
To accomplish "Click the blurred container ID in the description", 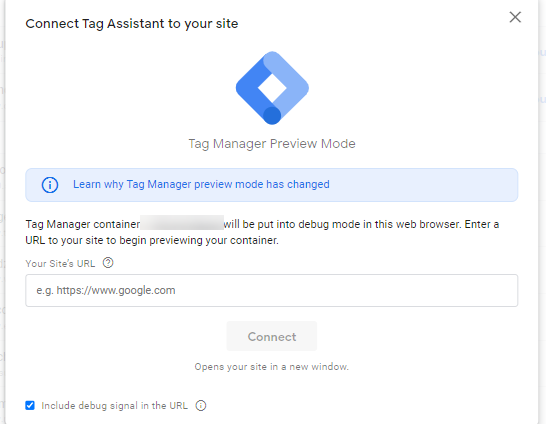I will pyautogui.click(x=182, y=223).
